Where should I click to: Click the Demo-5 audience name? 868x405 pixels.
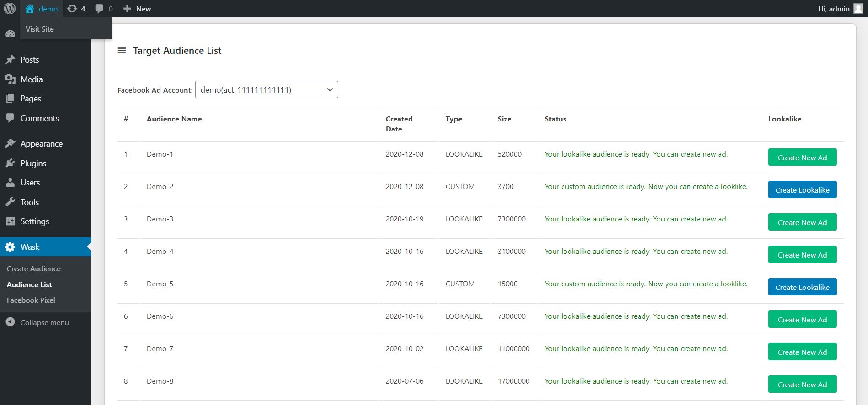click(x=160, y=284)
